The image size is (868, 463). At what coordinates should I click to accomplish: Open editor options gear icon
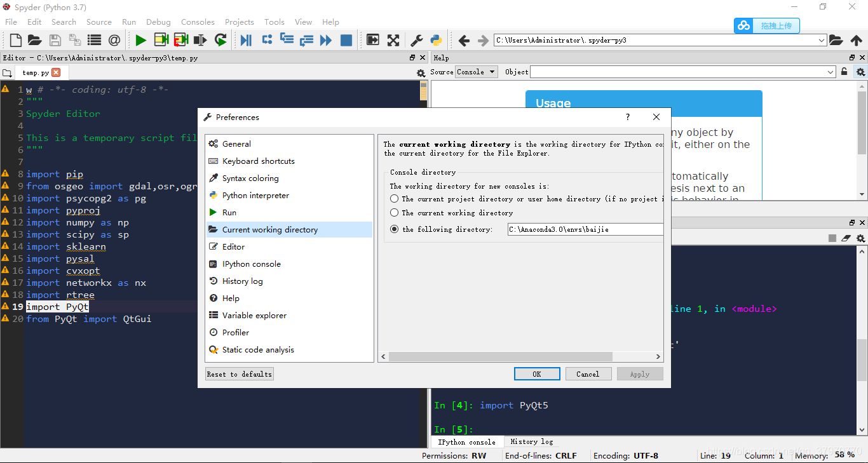tap(421, 73)
